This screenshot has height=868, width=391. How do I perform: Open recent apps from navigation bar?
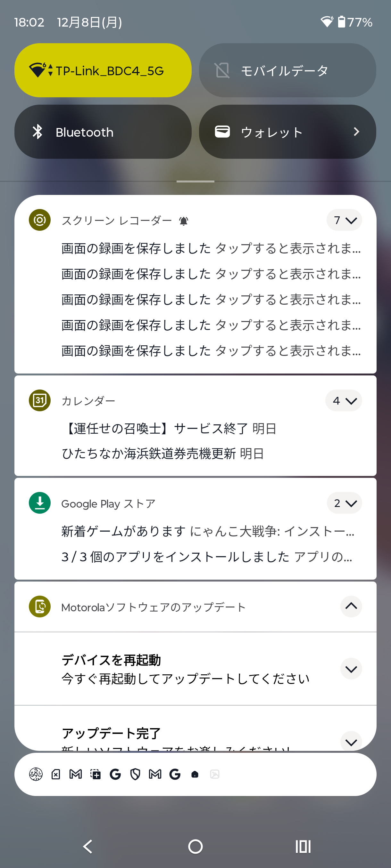point(303,847)
